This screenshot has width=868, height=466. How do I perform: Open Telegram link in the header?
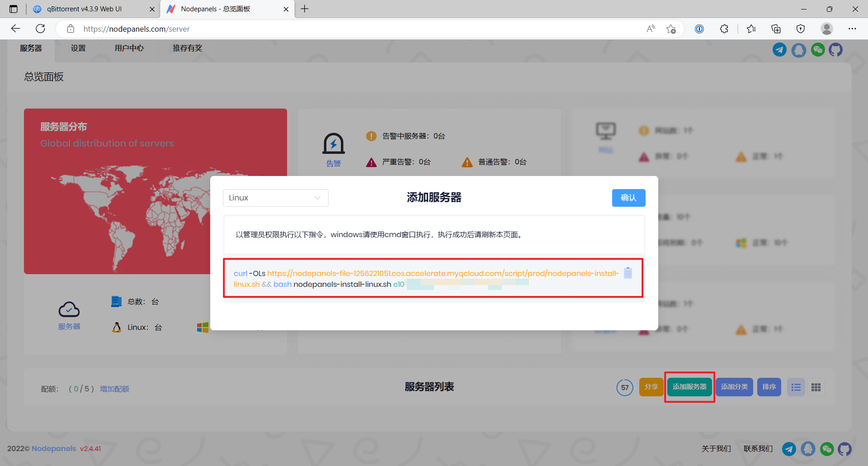[x=779, y=50]
